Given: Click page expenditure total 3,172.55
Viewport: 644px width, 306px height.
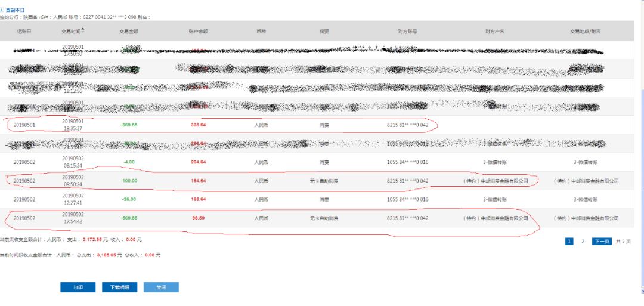Looking at the screenshot, I should (92, 239).
